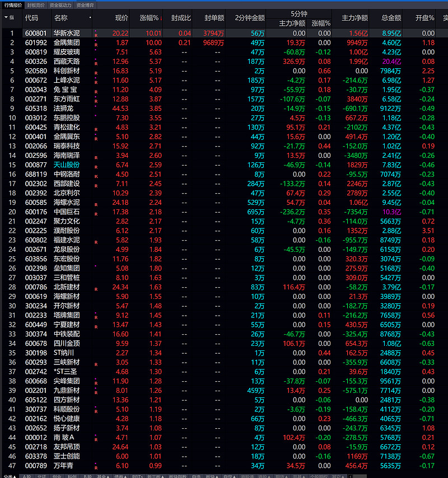Click the R marker beside 金隅冀东
The height and width of the screenshot is (478, 448).
pyautogui.click(x=96, y=139)
